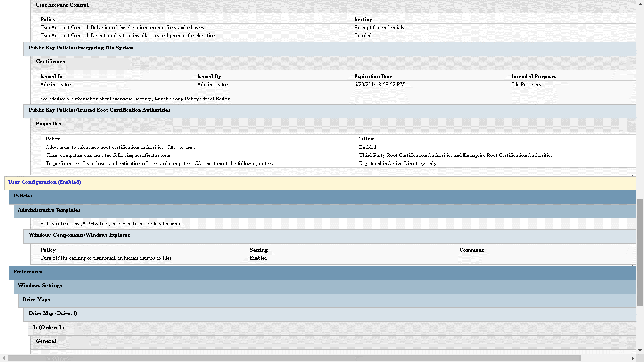This screenshot has height=362, width=644.
Task: Click Policy column header in Windows Explorer table
Action: (48, 250)
